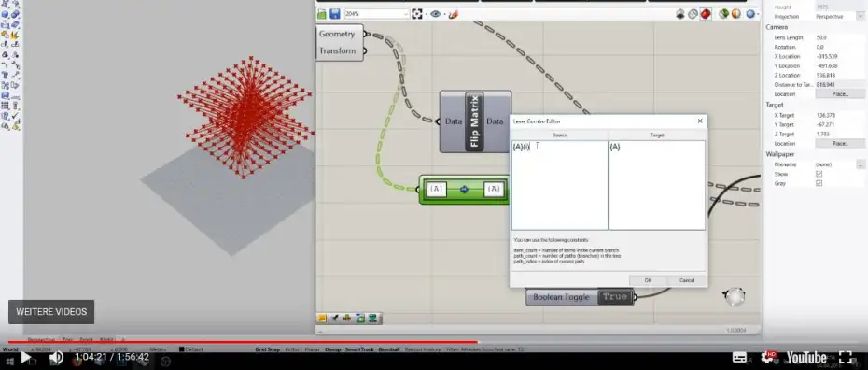Toggle Osnap in Rhino status bar
Image resolution: width=868 pixels, height=370 pixels.
[x=332, y=349]
